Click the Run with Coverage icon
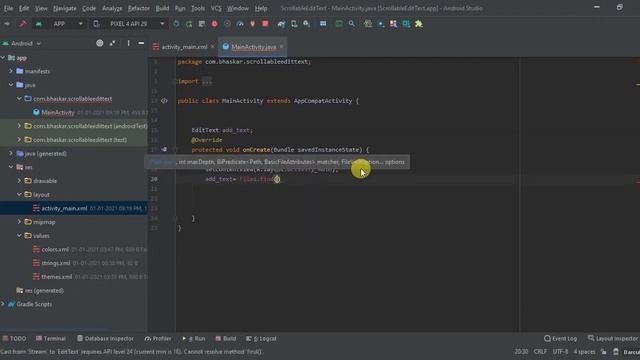 tap(227, 24)
